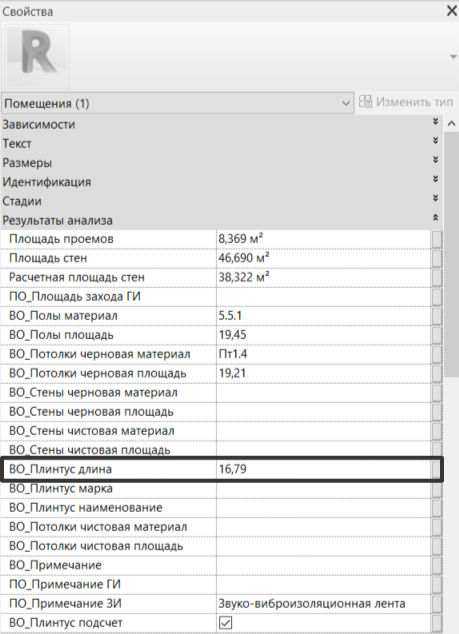Click the associate button beside ПО_Примечание ЗИ

pyautogui.click(x=437, y=604)
